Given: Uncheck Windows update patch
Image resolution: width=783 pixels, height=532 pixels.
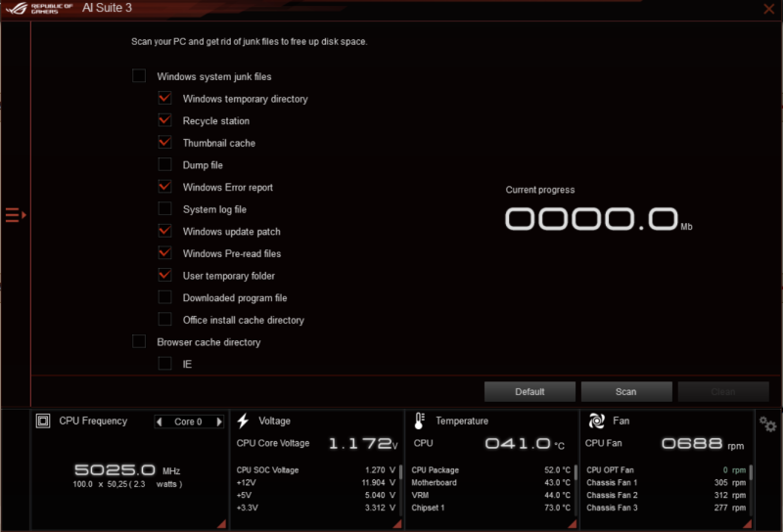Looking at the screenshot, I should pos(164,231).
